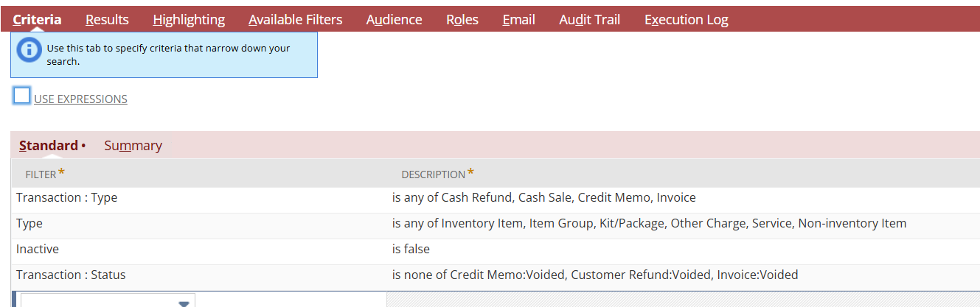Expand the new filter dropdown arrow

click(x=184, y=301)
